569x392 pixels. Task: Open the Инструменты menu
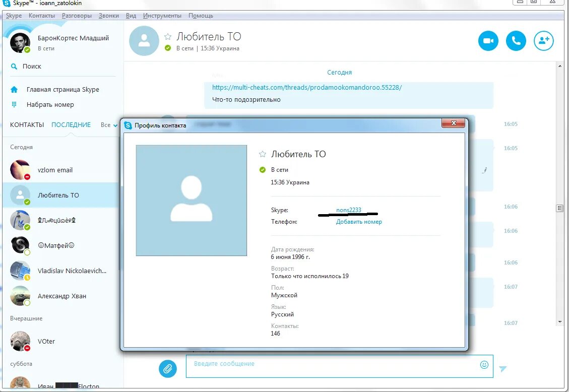(162, 16)
